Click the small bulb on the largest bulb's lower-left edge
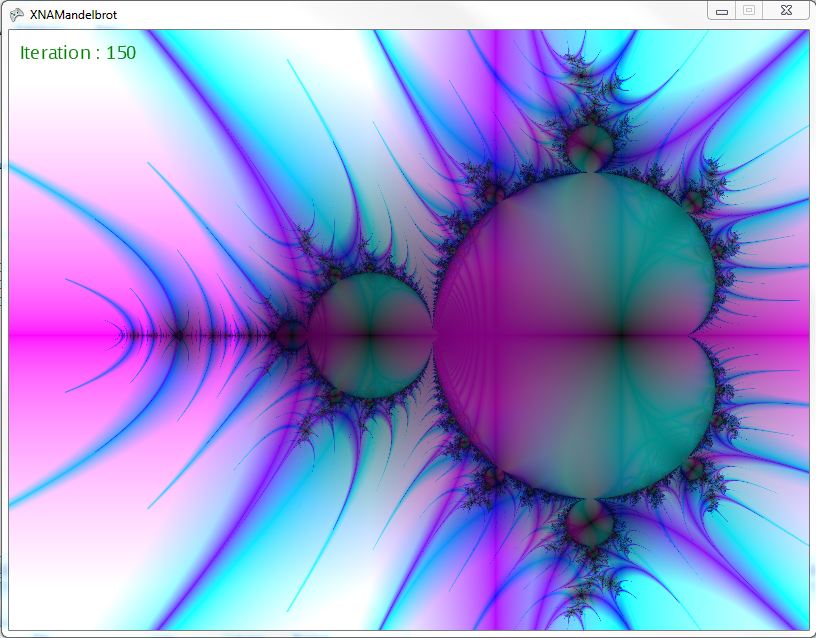Image resolution: width=816 pixels, height=638 pixels. 491,478
